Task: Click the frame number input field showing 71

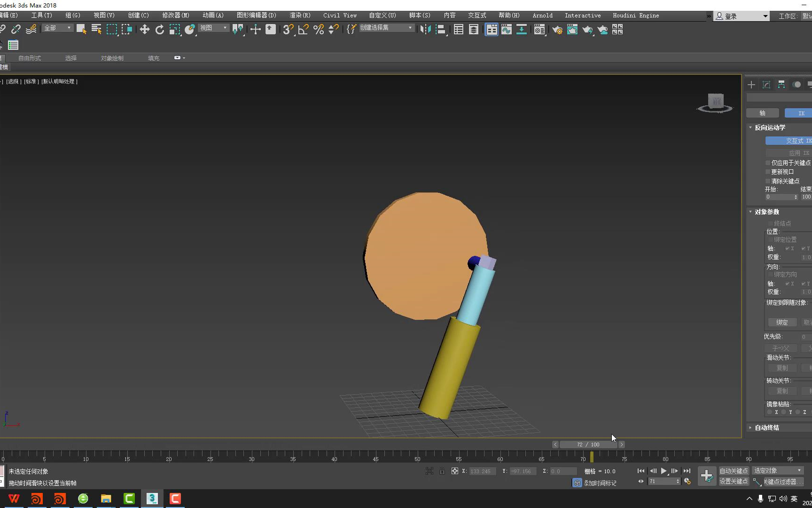Action: (x=663, y=481)
